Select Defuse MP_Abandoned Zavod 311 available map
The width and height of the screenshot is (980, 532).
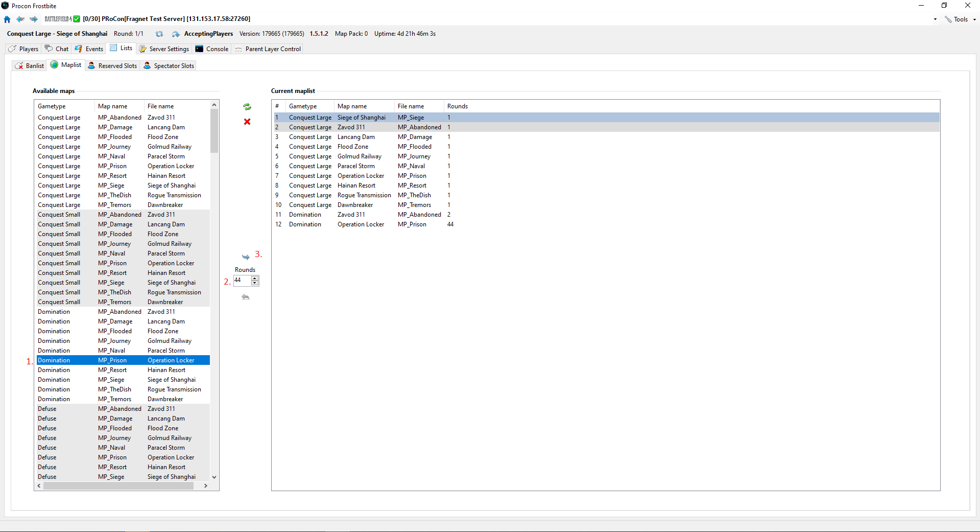123,409
